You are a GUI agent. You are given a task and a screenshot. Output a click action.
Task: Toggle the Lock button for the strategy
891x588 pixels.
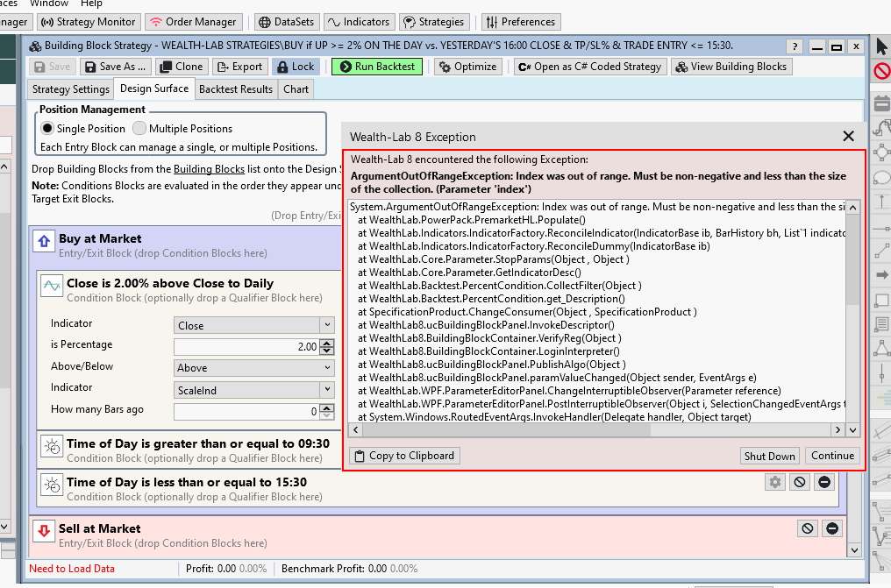pyautogui.click(x=296, y=67)
